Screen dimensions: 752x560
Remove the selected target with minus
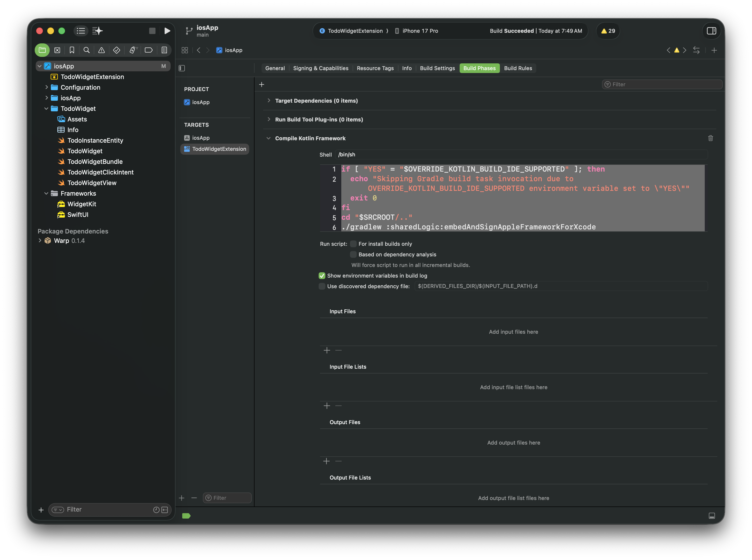click(x=194, y=498)
